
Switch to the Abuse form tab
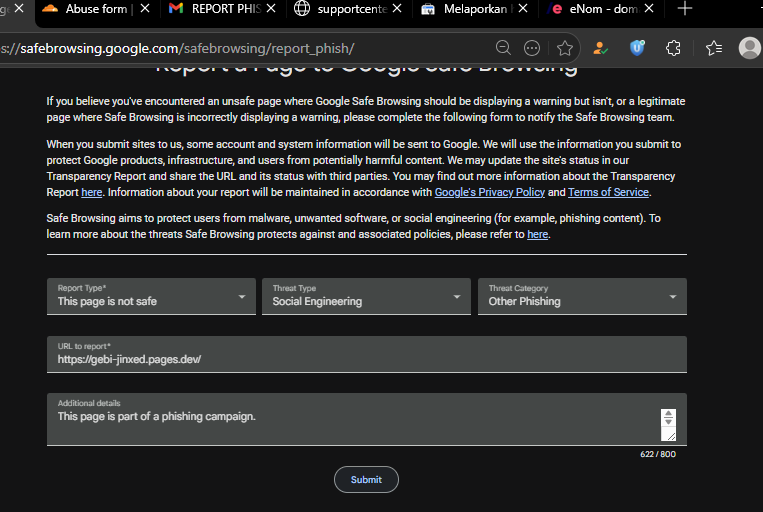click(96, 9)
